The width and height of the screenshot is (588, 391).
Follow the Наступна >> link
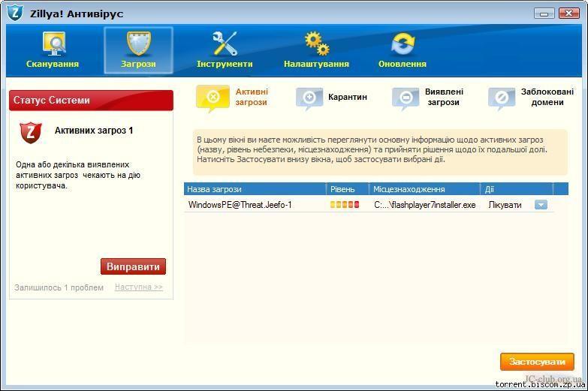[x=138, y=287]
